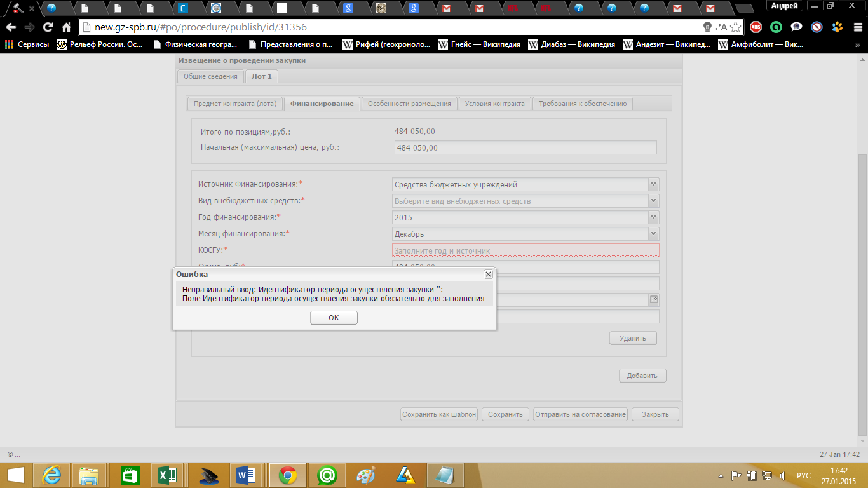Open the Общие сведения tab
This screenshot has width=868, height=488.
(210, 76)
